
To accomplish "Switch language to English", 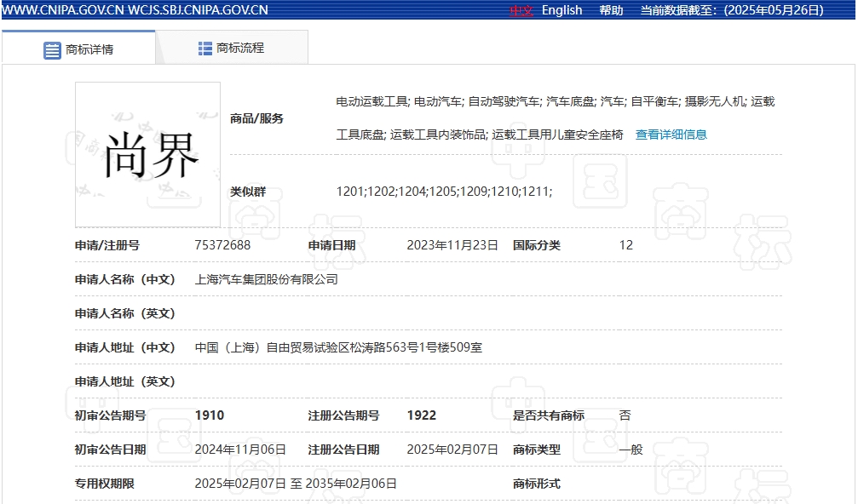I will click(562, 10).
